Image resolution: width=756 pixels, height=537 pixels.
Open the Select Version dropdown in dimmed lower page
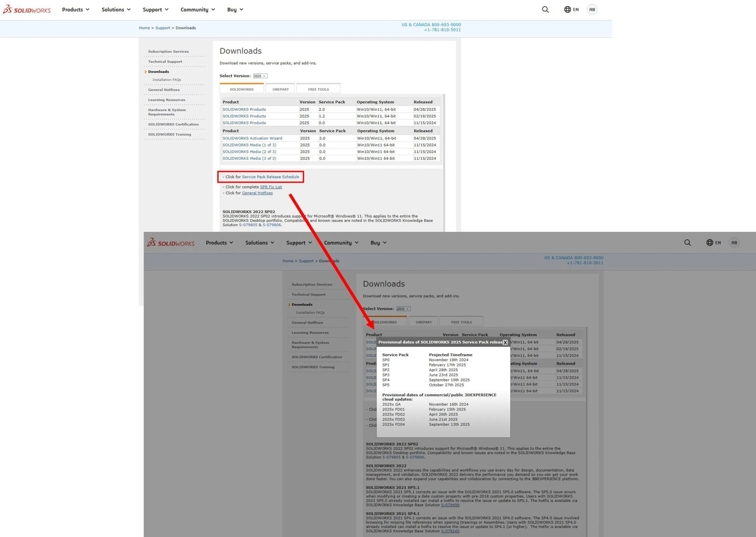[x=403, y=309]
